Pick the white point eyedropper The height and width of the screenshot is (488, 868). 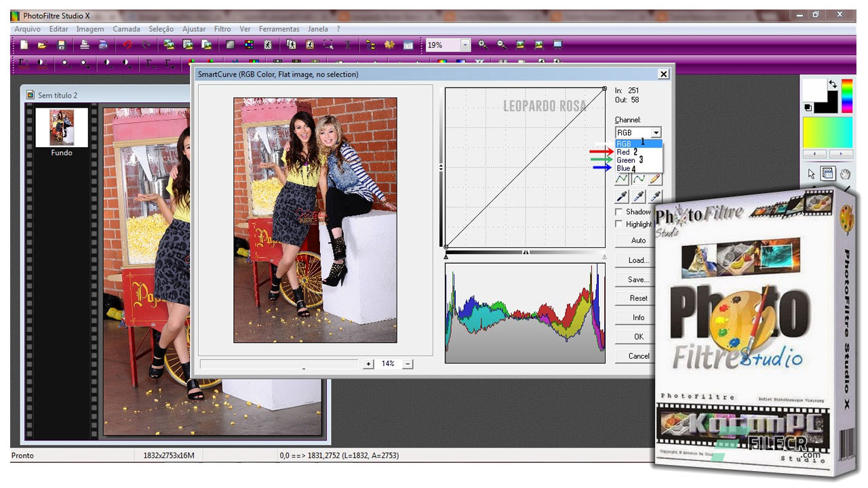(655, 197)
